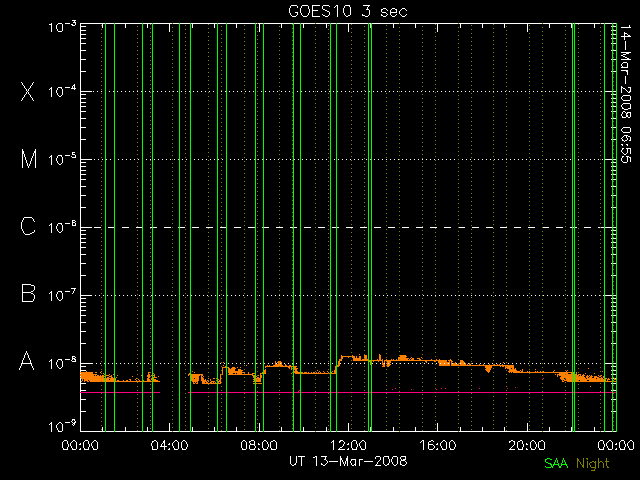The width and height of the screenshot is (640, 480).
Task: Click the 10^-6 y-axis tick label
Action: click(62, 227)
